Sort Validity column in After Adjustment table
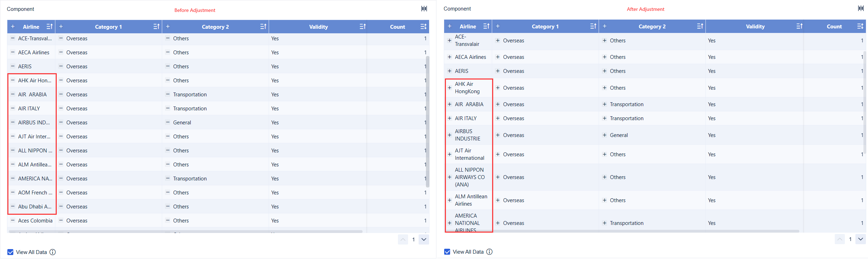This screenshot has height=261, width=868. [x=800, y=26]
